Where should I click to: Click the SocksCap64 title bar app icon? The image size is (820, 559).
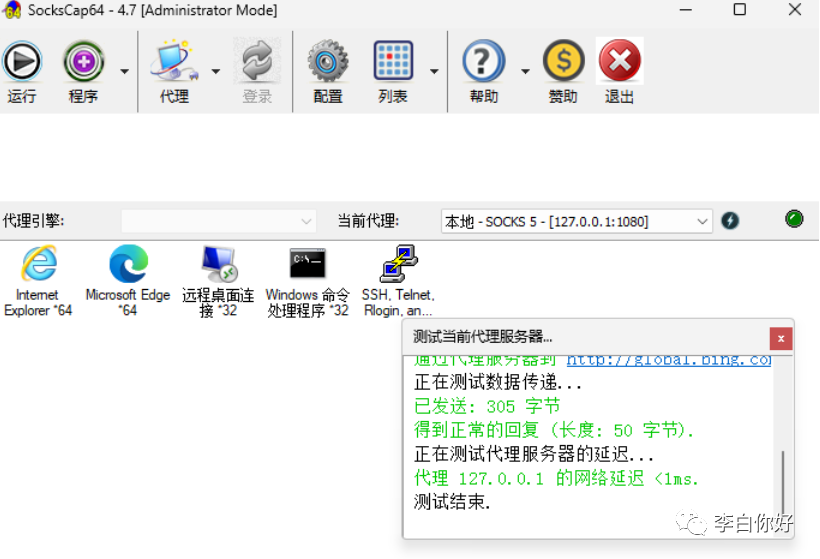[12, 10]
